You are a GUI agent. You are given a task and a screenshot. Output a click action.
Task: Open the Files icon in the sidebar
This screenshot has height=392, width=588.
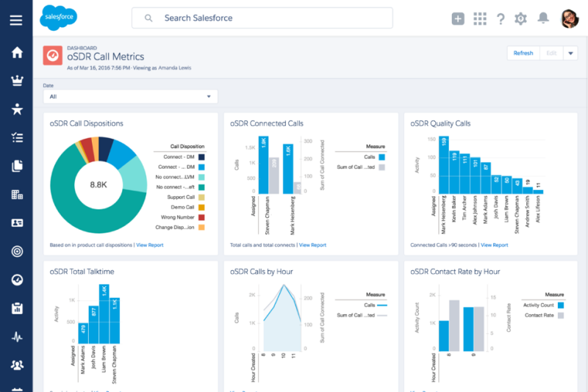(17, 166)
